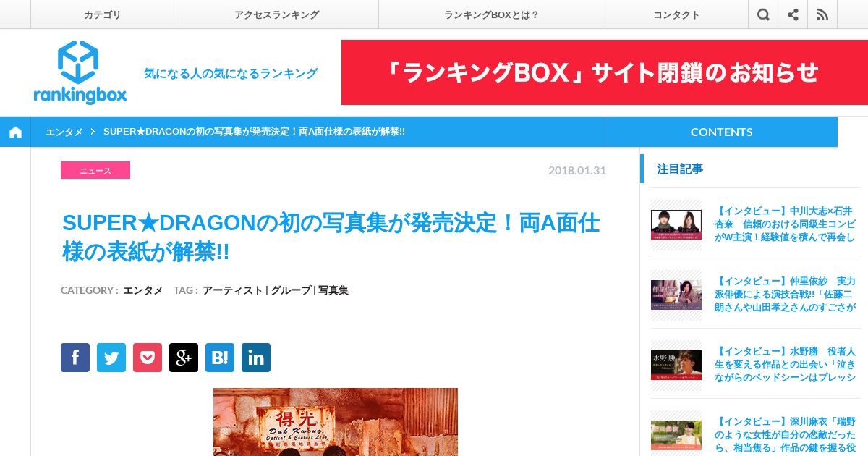Click the site closure notice banner
The height and width of the screenshot is (456, 868).
pos(605,72)
